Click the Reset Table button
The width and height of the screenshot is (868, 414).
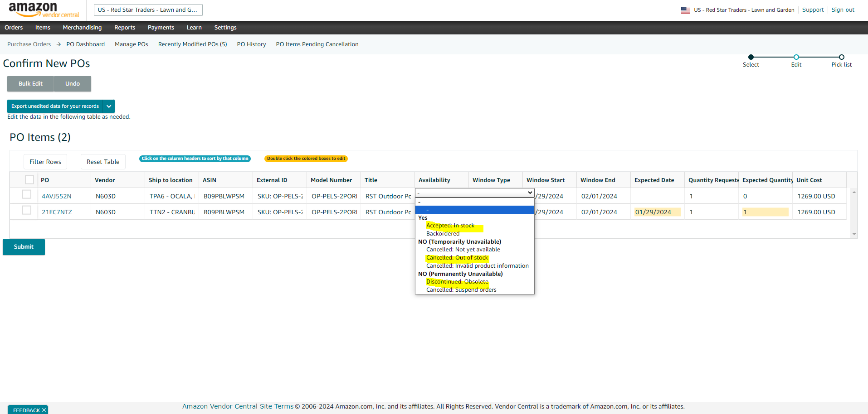(103, 162)
